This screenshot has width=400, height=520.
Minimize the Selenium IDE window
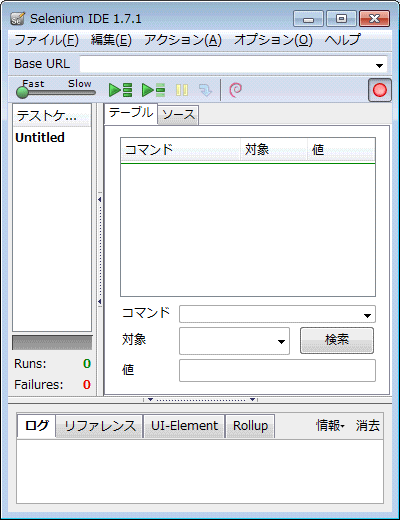(x=308, y=19)
